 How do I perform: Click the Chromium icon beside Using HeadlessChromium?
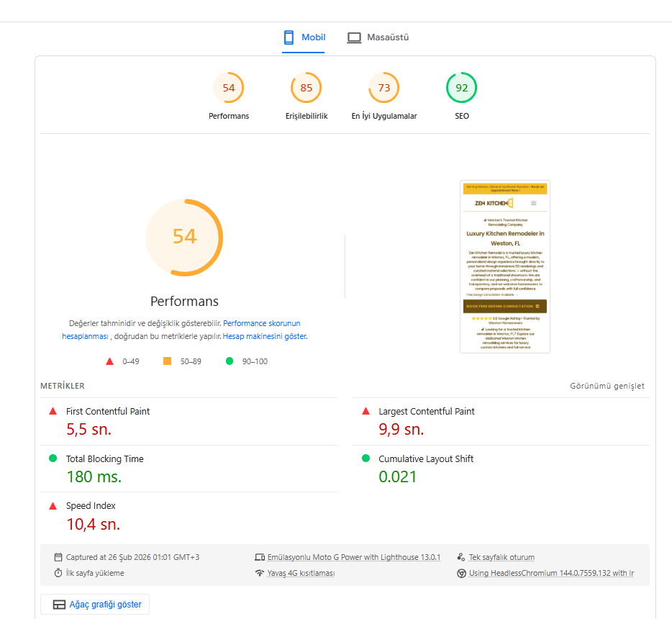[x=461, y=573]
